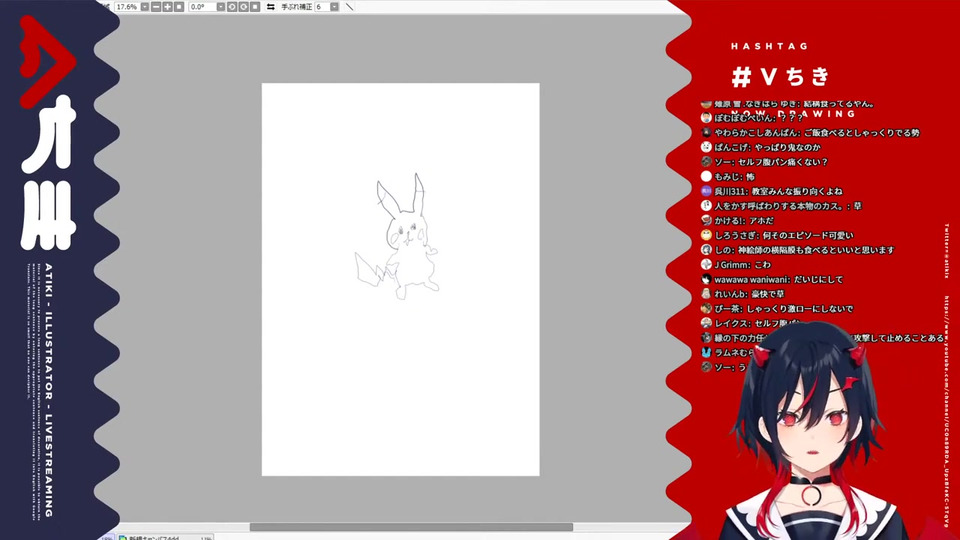Expand the 手ぶれ補正 stabilizer value dropdown
The width and height of the screenshot is (960, 540).
point(334,7)
